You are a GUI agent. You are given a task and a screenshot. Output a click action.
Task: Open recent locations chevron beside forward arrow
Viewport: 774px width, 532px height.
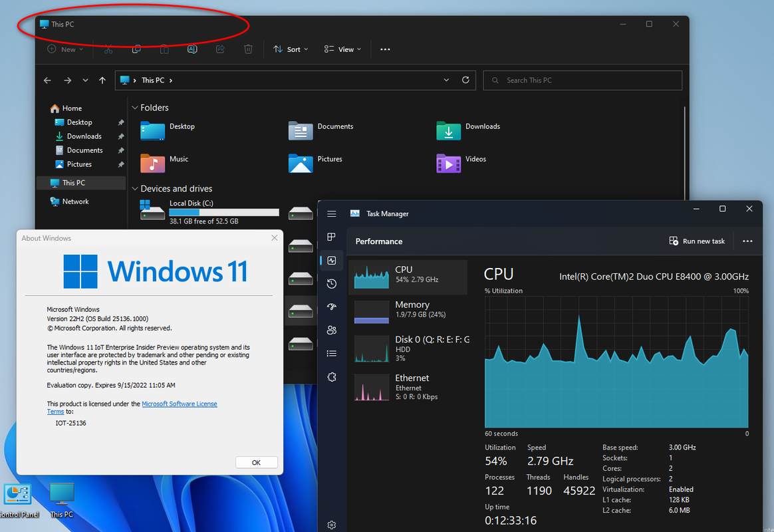coord(85,80)
